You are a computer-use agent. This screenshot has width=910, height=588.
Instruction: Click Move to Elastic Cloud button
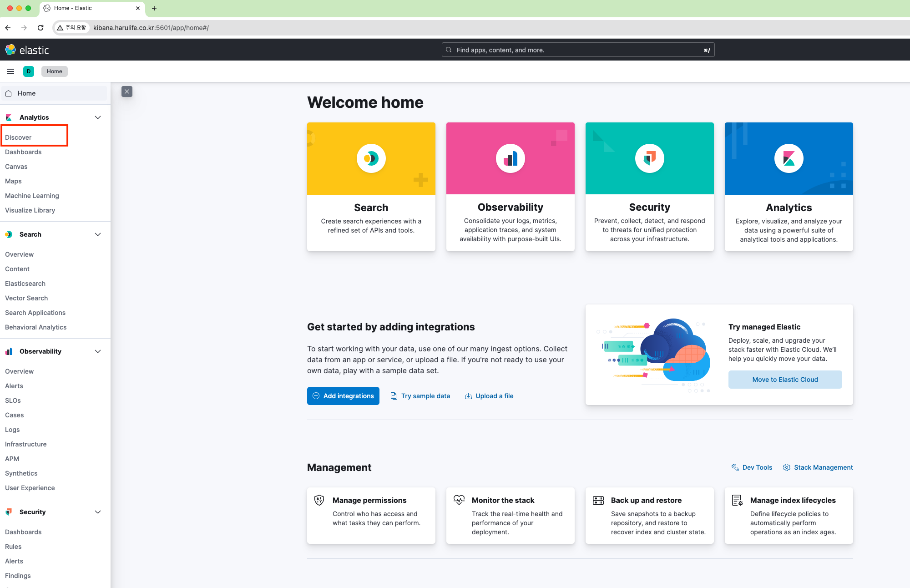[x=785, y=380]
